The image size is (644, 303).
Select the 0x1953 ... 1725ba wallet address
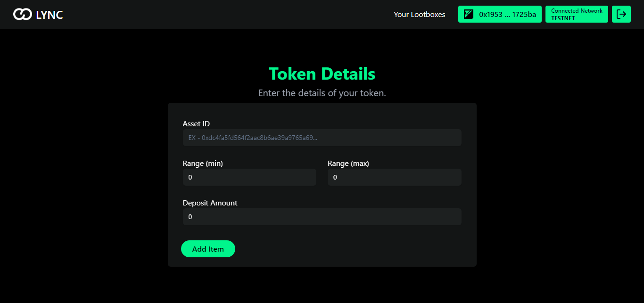pos(507,15)
